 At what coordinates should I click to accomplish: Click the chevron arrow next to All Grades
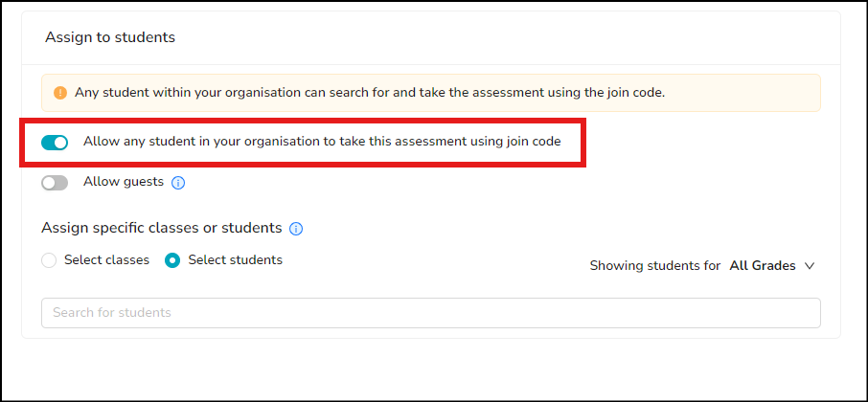810,266
